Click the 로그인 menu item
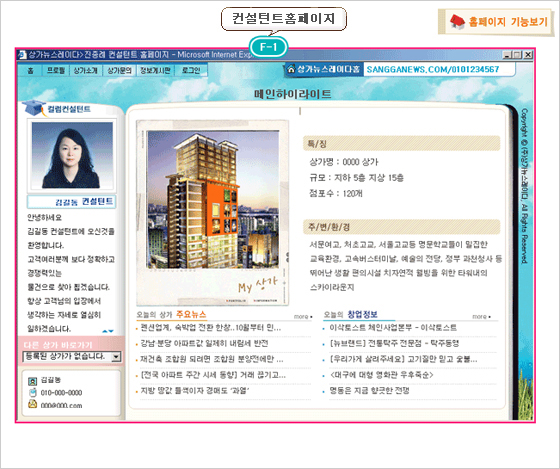The image size is (560, 469). pyautogui.click(x=191, y=70)
